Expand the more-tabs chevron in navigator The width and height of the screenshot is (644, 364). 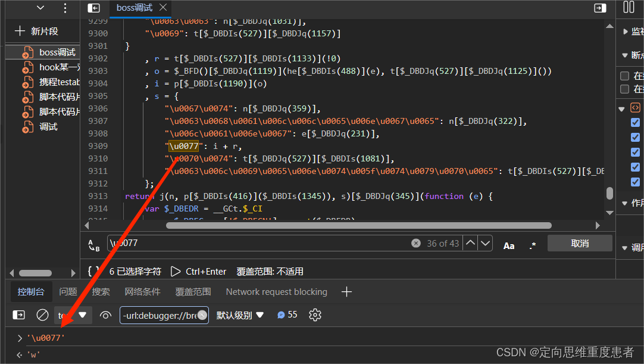40,7
